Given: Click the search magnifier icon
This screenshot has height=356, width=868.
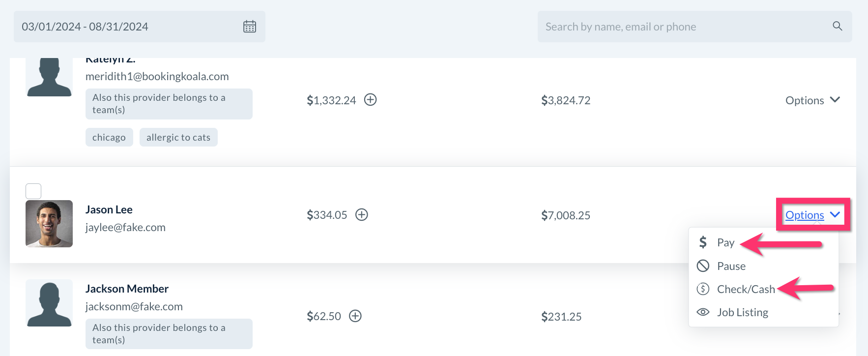Looking at the screenshot, I should (838, 26).
